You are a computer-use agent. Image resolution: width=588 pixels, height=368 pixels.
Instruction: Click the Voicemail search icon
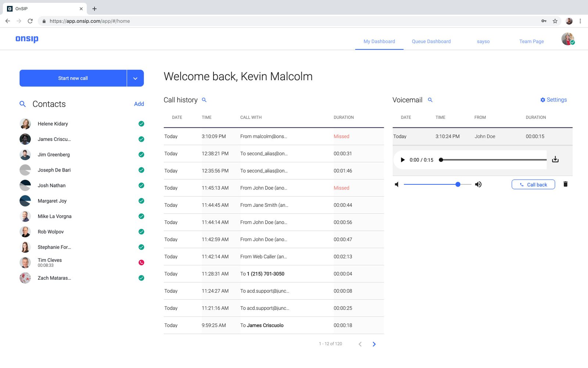[430, 100]
